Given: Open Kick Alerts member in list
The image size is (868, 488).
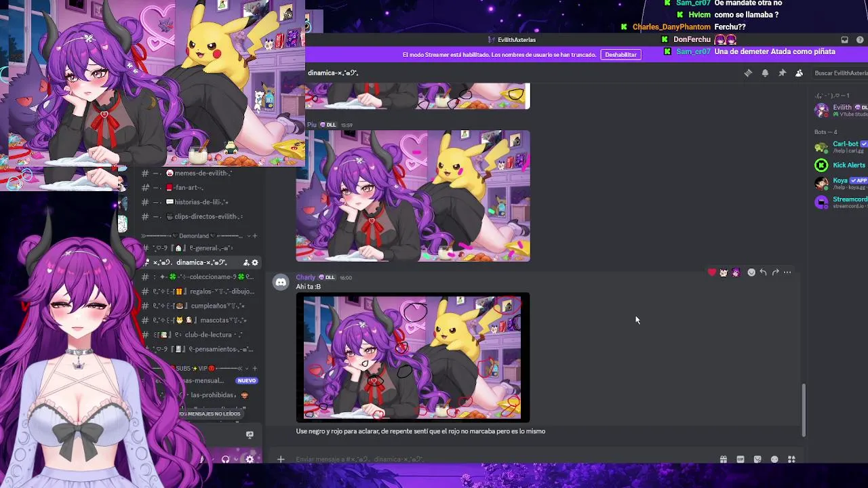Looking at the screenshot, I should tap(841, 165).
